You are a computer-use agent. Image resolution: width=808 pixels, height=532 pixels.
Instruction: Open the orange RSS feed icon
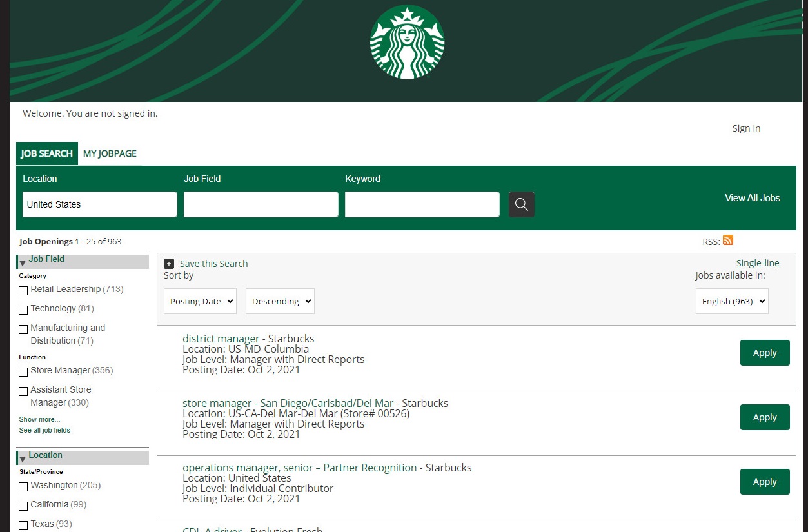(x=728, y=241)
